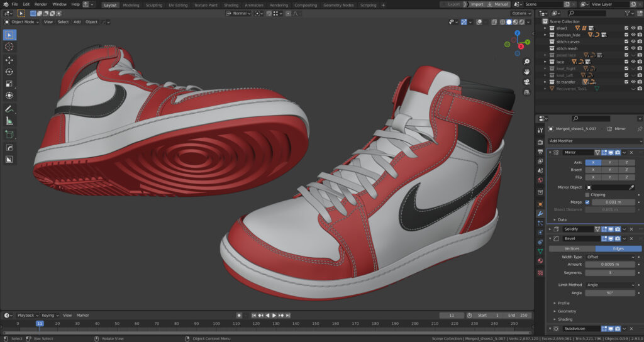Image resolution: width=644 pixels, height=342 pixels.
Task: Exclude boolean_hide collection via its checkbox
Action: 626,35
